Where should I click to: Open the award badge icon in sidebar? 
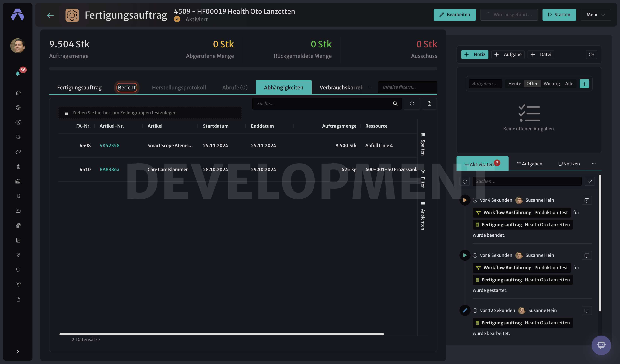pos(18,196)
